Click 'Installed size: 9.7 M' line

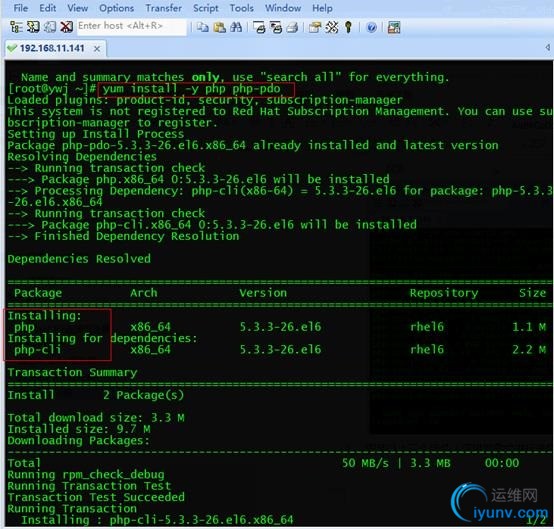tap(79, 429)
